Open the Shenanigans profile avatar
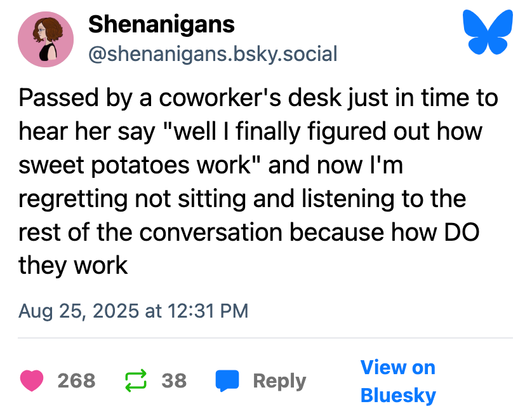Image resolution: width=532 pixels, height=418 pixels. point(46,39)
